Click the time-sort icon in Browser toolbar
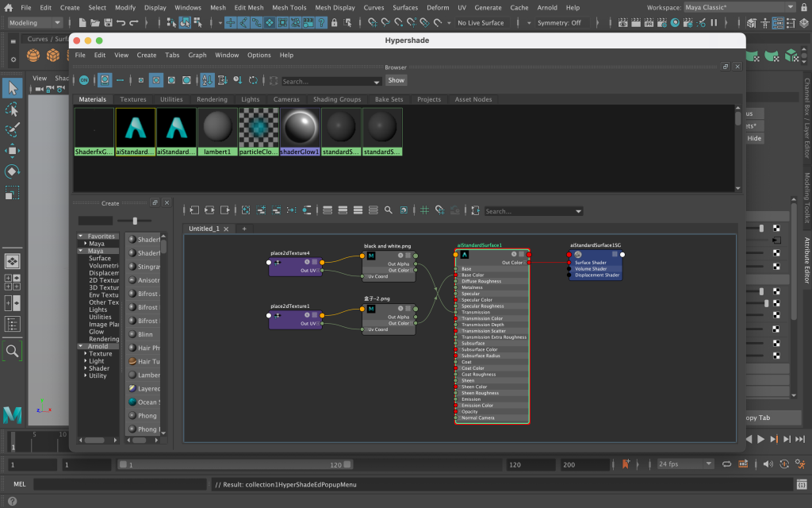Screen dimensions: 812x508 tap(238, 80)
